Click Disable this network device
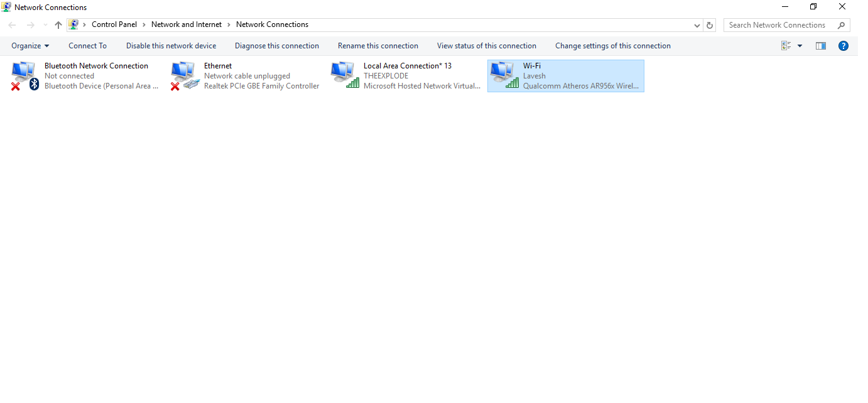 click(171, 45)
